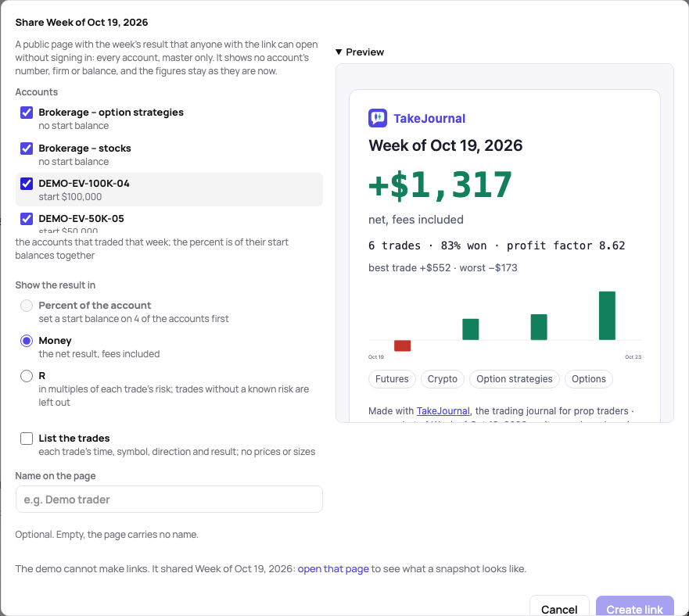Enable the List the trades checkbox
This screenshot has height=616, width=689.
click(27, 439)
